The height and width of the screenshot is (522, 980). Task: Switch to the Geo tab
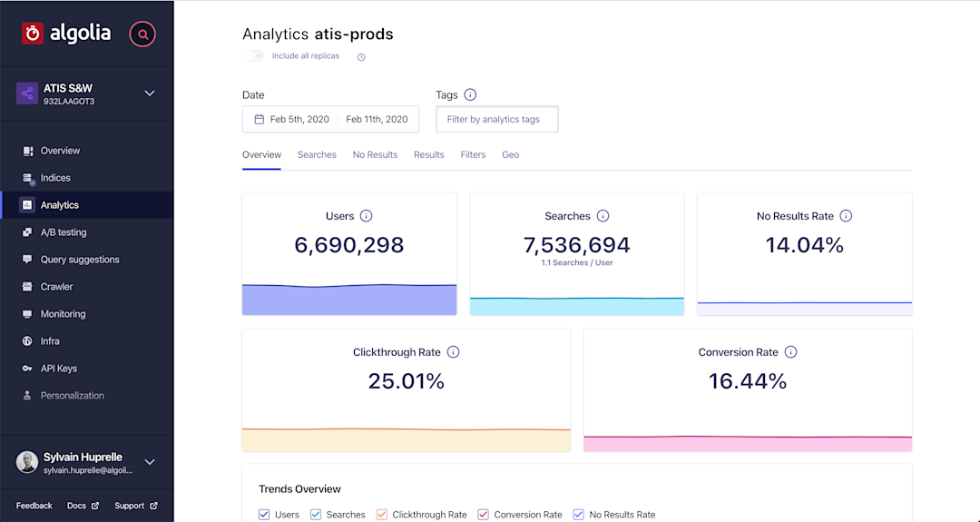click(x=511, y=154)
